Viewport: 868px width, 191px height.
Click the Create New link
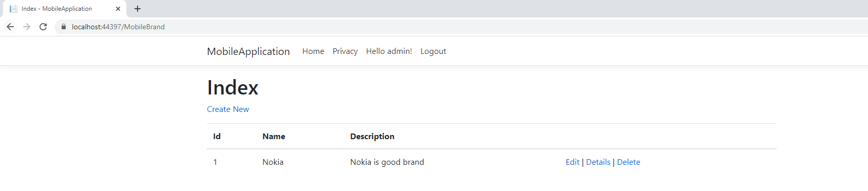pyautogui.click(x=228, y=109)
